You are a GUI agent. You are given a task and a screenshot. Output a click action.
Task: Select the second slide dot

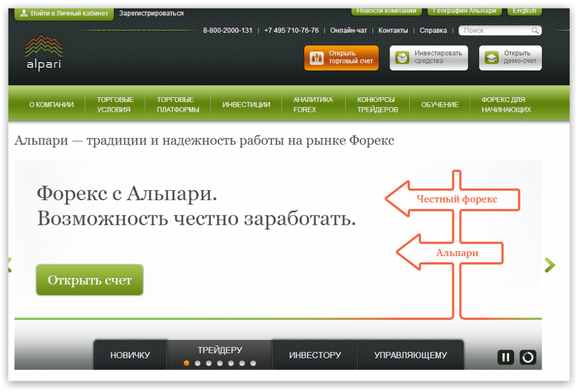(x=198, y=363)
